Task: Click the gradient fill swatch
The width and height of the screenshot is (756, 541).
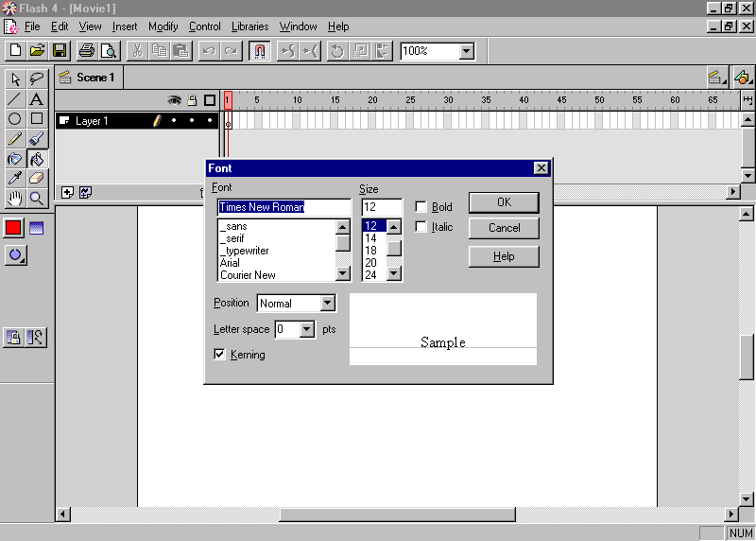Action: coord(37,228)
